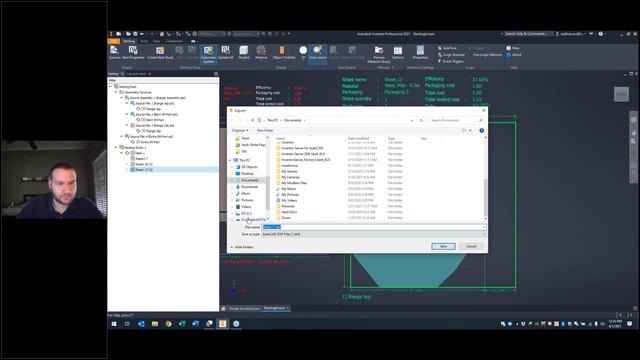Screen dimensions: 640x360
Task: Click the Save button
Action: pyautogui.click(x=443, y=246)
